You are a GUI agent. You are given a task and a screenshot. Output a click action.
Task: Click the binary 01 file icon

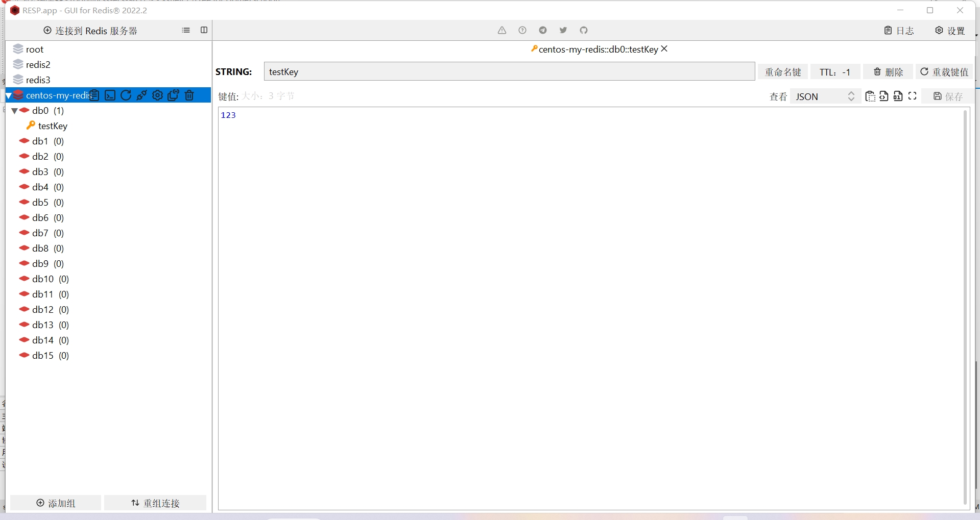click(898, 96)
